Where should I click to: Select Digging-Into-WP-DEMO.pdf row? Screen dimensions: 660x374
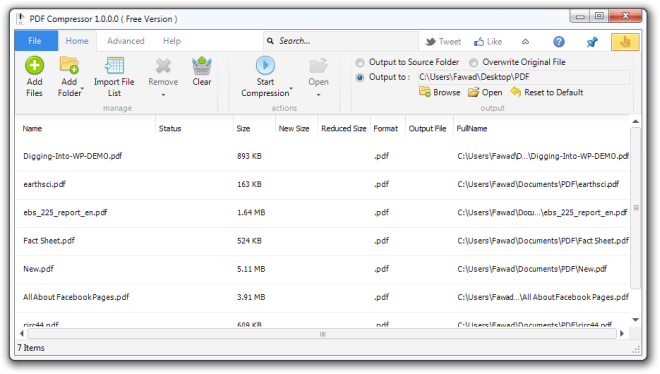coord(322,156)
